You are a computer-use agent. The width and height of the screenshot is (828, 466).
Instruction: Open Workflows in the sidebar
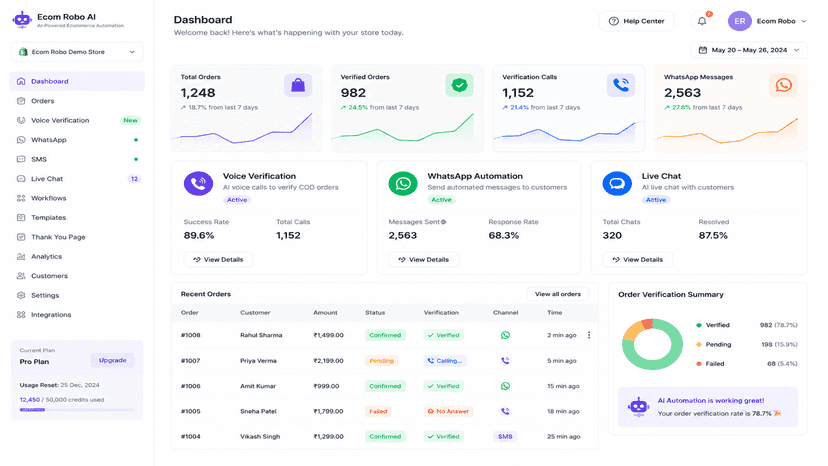(77, 198)
